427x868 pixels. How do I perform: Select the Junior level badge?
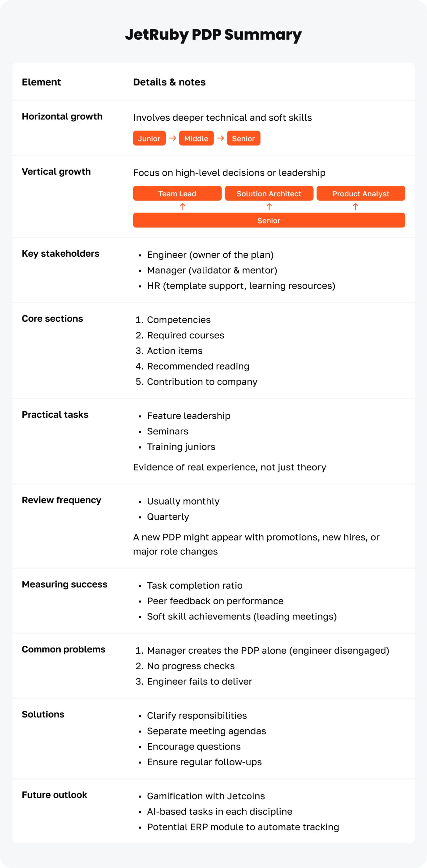pos(149,138)
